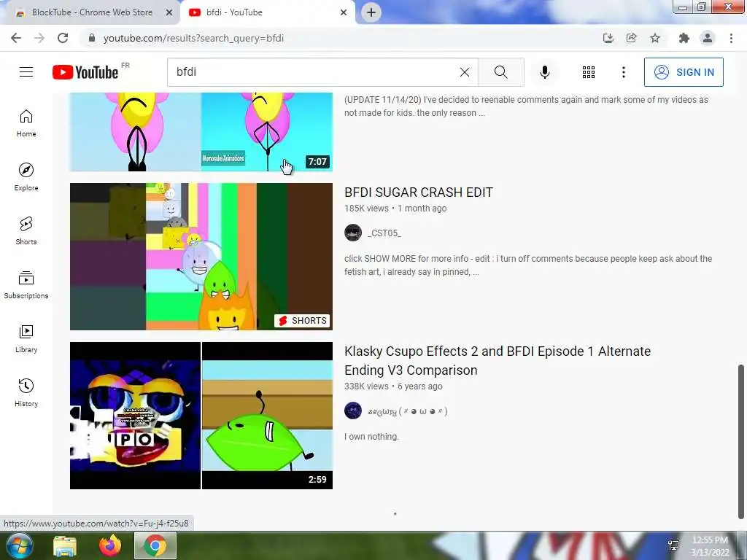Open the YouTube apps grid icon
Image resolution: width=747 pixels, height=560 pixels.
(x=589, y=72)
